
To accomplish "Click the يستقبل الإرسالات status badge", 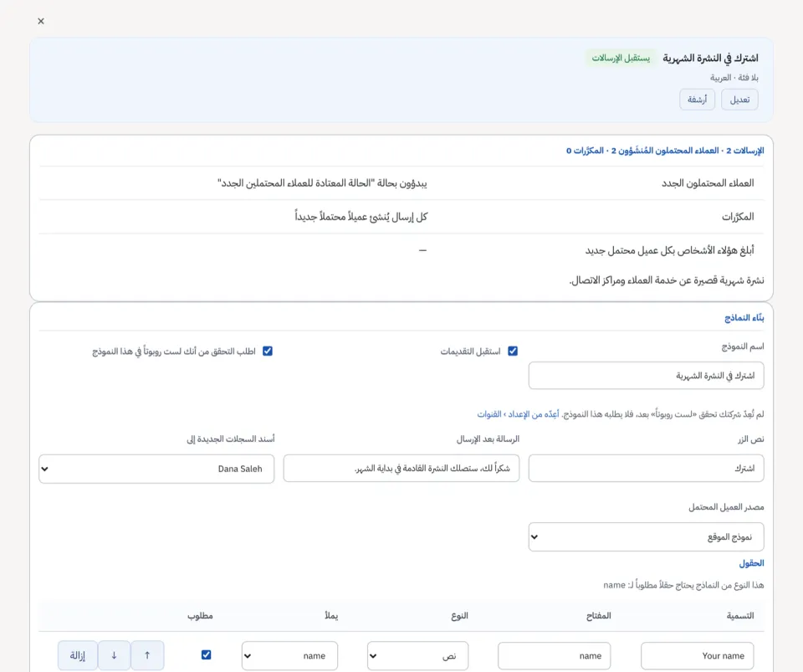I will coord(621,58).
